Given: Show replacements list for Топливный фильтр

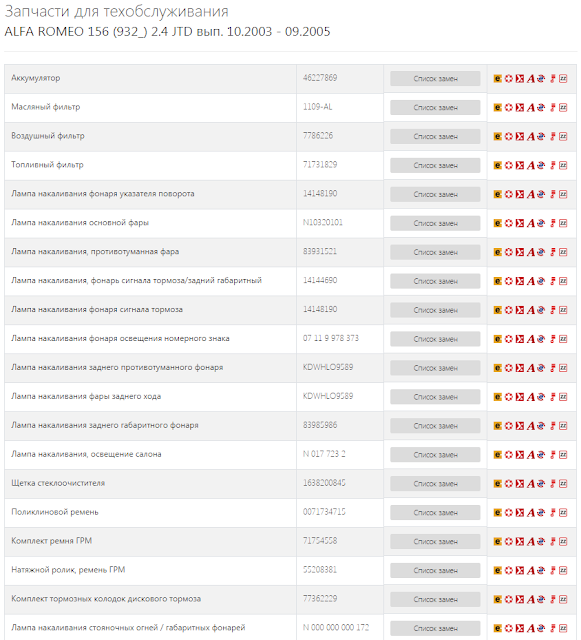Looking at the screenshot, I should click(435, 165).
